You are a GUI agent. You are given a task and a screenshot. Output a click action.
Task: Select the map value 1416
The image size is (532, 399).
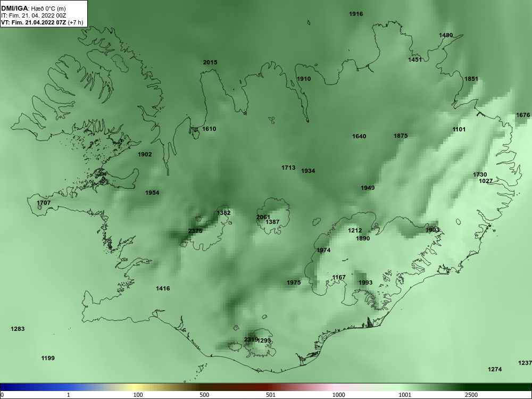(163, 288)
